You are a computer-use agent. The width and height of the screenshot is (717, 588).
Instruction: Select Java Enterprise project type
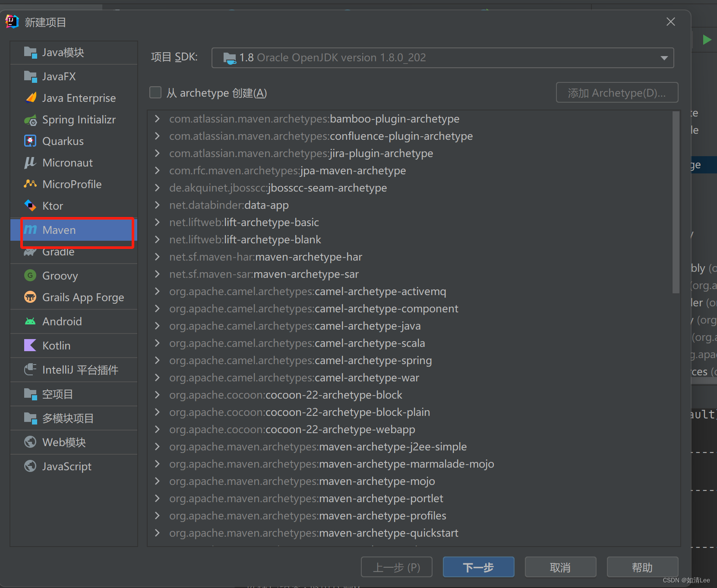(x=74, y=98)
